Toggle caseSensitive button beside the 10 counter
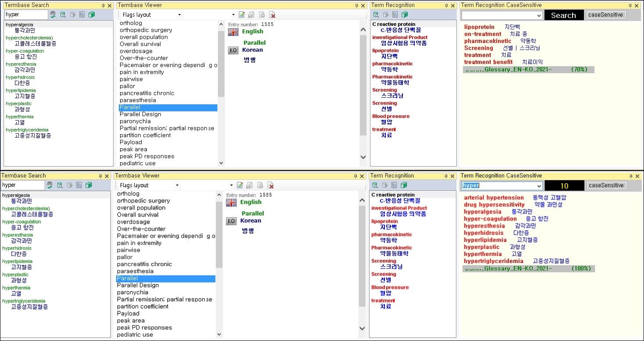 pos(607,185)
